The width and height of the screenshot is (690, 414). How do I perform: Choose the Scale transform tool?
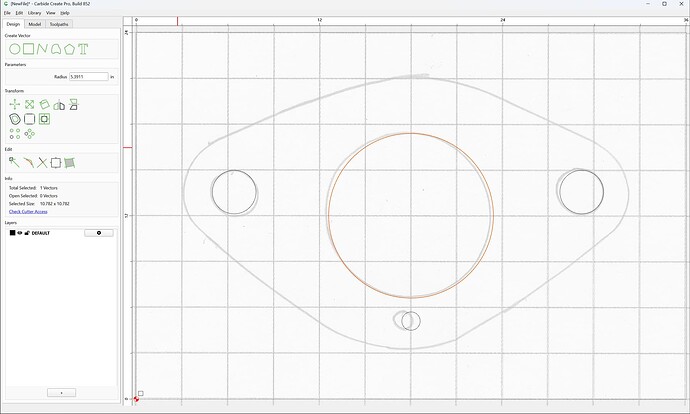point(29,104)
